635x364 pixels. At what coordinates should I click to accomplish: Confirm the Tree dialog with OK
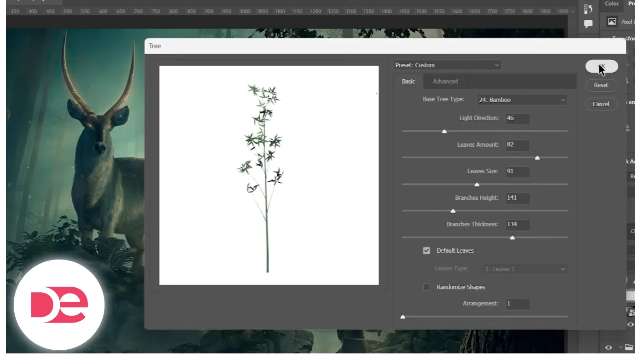pyautogui.click(x=601, y=66)
